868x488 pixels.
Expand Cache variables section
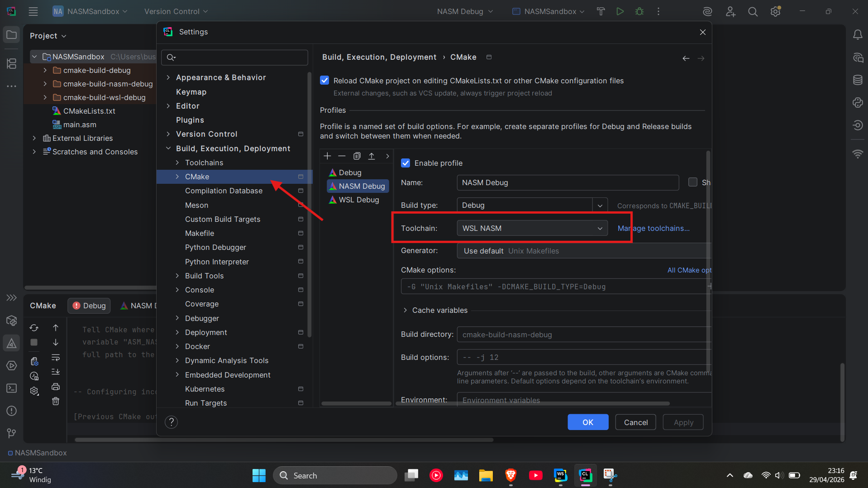pos(405,310)
